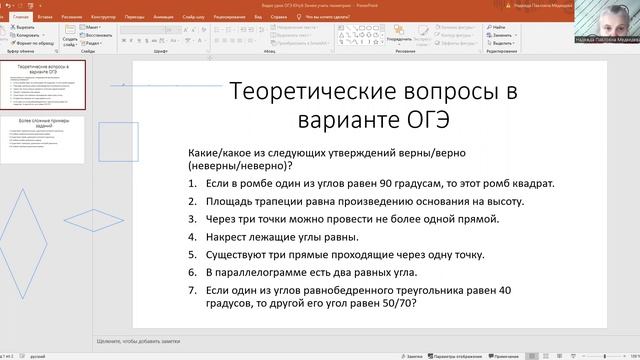This screenshot has height=360, width=640.
Task: Open the Переходы (Transitions) tab
Action: point(135,17)
